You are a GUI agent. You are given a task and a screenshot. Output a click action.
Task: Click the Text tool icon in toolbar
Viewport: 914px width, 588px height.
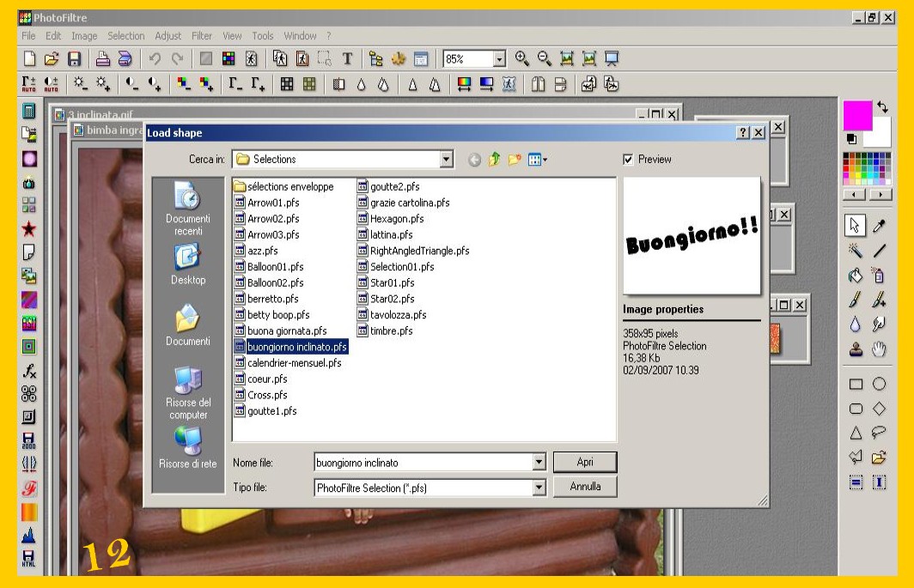pos(348,59)
